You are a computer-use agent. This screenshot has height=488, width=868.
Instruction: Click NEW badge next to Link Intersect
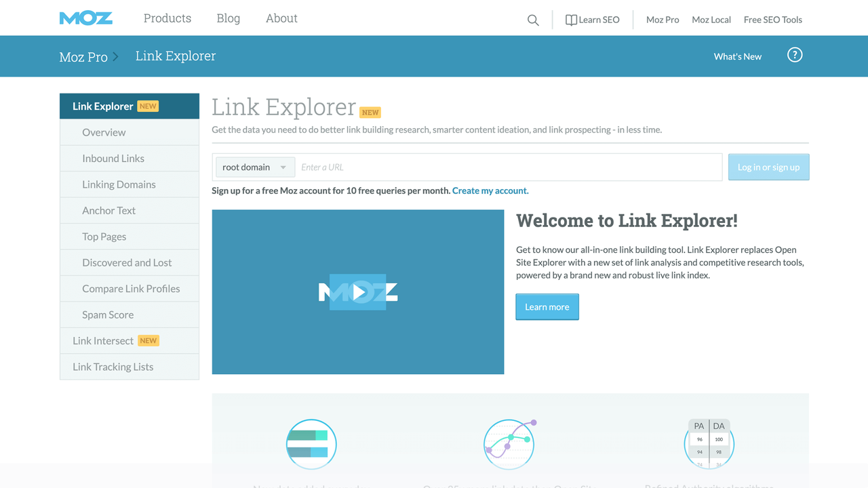tap(149, 340)
